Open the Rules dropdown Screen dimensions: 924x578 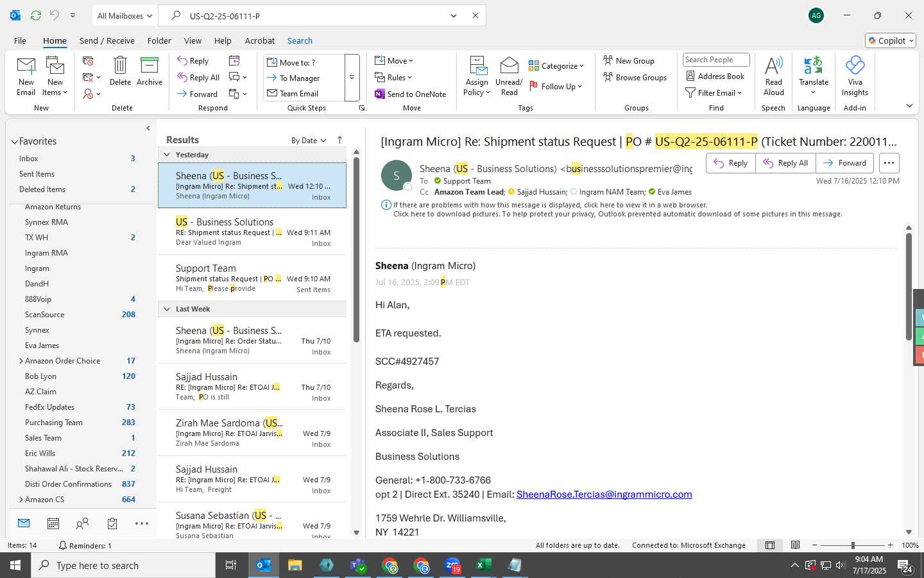tap(393, 77)
